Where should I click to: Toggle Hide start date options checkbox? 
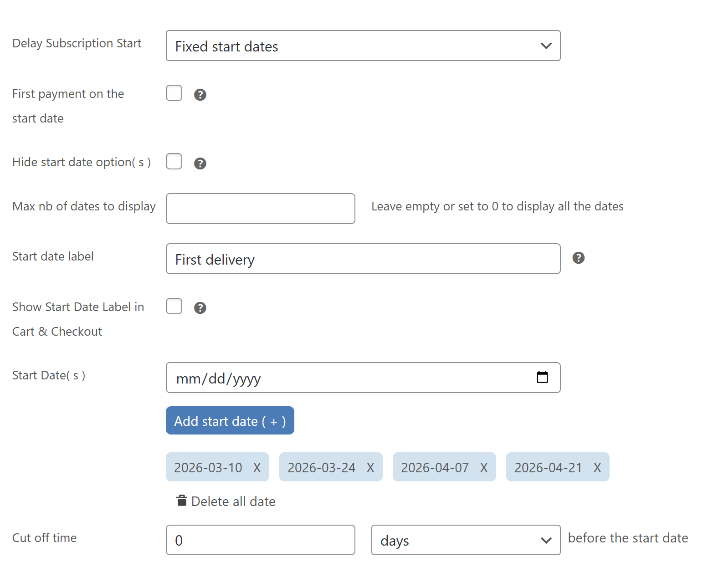[174, 161]
